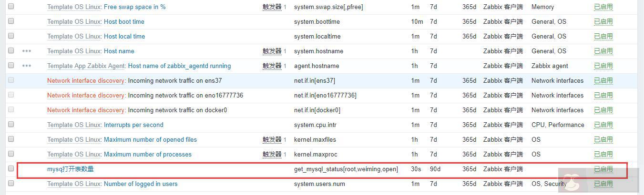
Task: View 触发器 for zabbix_agentd hostname item
Action: (272, 66)
